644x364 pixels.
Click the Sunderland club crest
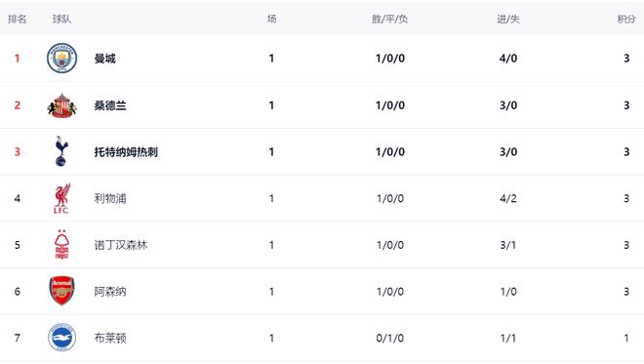[x=61, y=105]
